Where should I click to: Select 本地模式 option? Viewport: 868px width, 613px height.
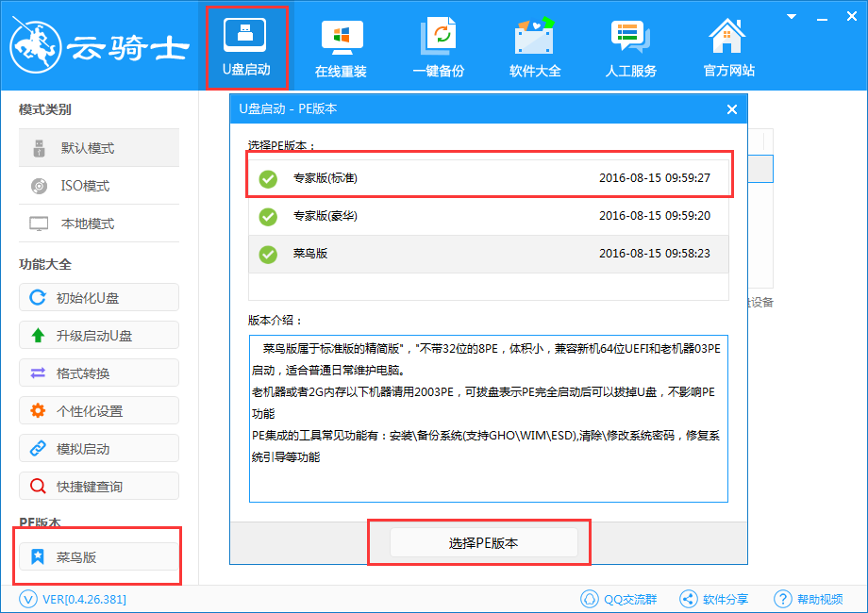coord(98,224)
